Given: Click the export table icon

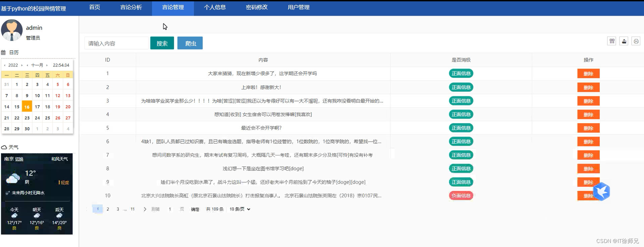Looking at the screenshot, I should (x=624, y=41).
